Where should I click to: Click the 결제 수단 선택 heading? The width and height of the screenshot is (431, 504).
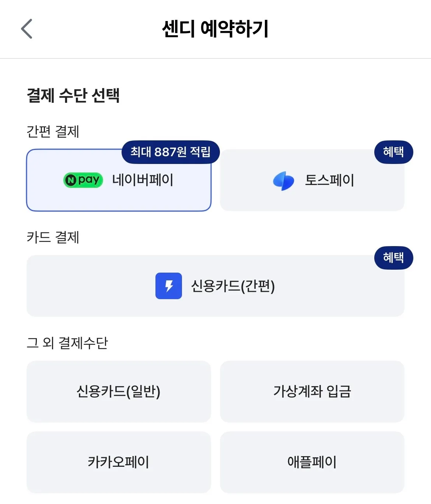point(73,95)
